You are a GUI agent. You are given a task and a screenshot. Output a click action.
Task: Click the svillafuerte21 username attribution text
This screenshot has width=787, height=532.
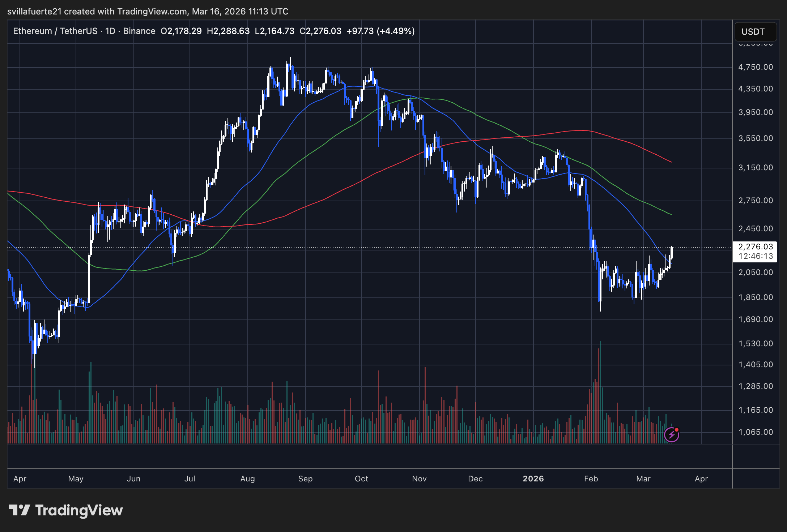tap(35, 11)
